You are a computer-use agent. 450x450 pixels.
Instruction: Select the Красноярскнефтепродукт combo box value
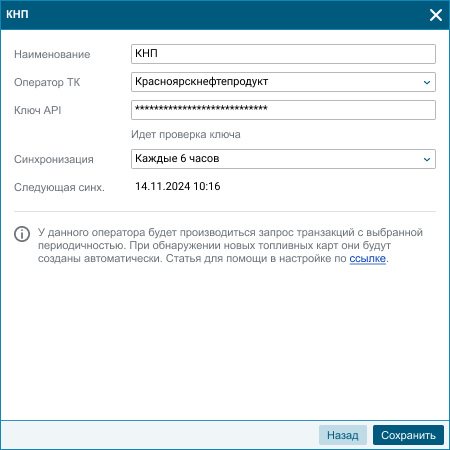(283, 82)
